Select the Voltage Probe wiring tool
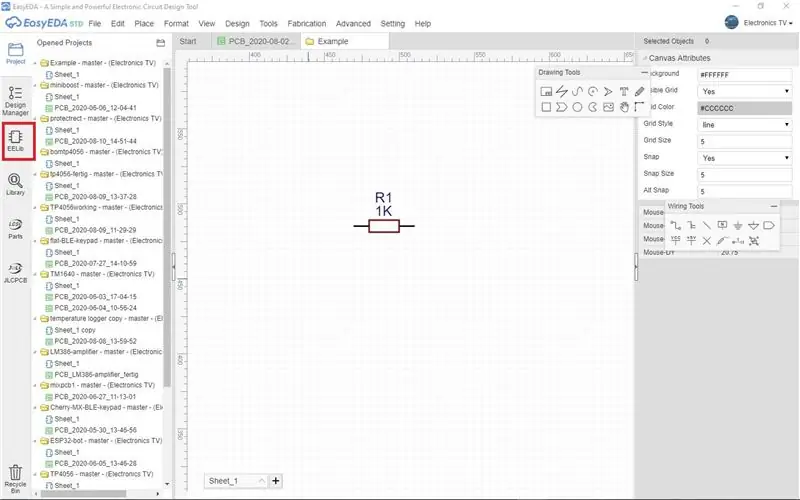Screen dimensions: 800x500 (722, 241)
